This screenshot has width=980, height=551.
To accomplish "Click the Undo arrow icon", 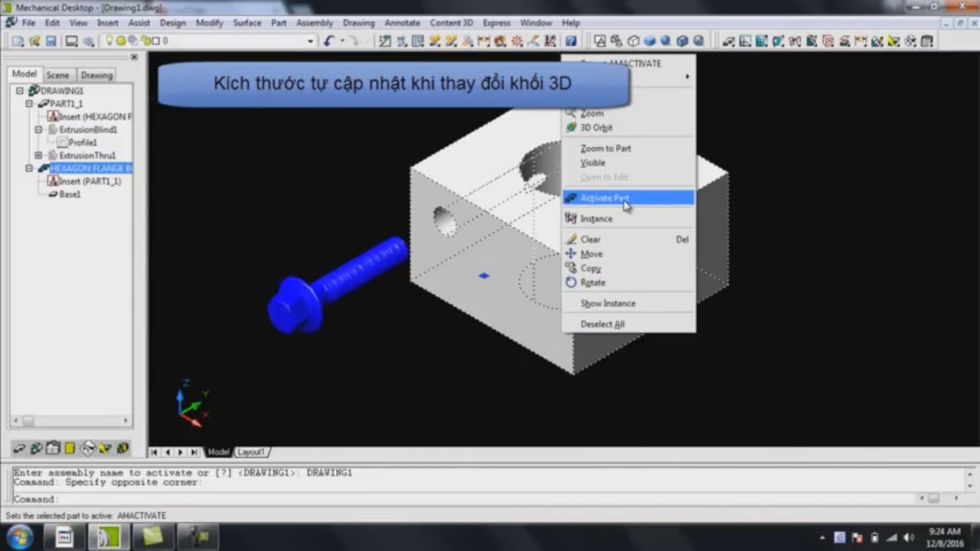I will (329, 41).
